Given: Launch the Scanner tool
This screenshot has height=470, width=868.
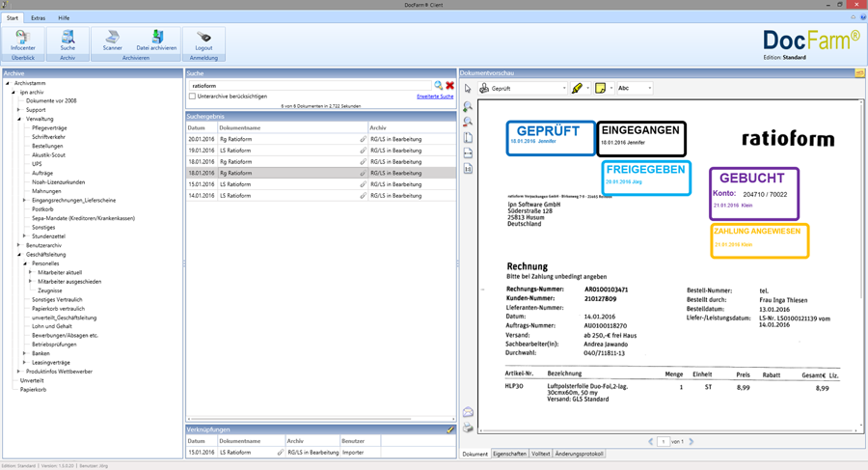Looking at the screenshot, I should (x=113, y=40).
